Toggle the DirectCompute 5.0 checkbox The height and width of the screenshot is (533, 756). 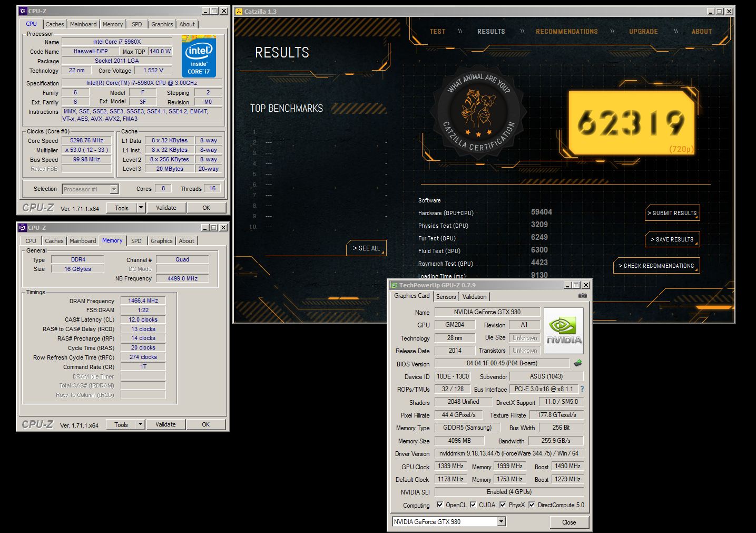tap(532, 505)
